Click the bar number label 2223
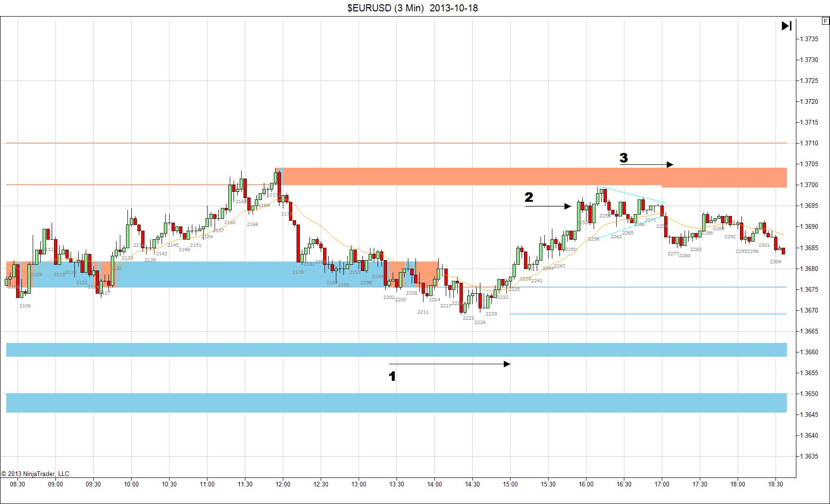 coord(469,318)
